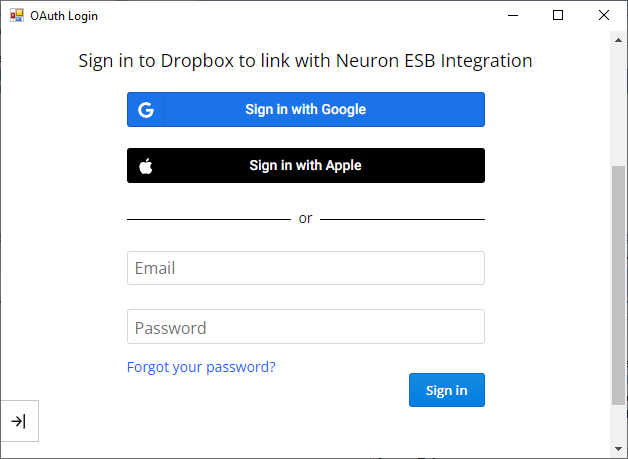
Task: Choose the Sign in with Apple label
Action: 306,165
